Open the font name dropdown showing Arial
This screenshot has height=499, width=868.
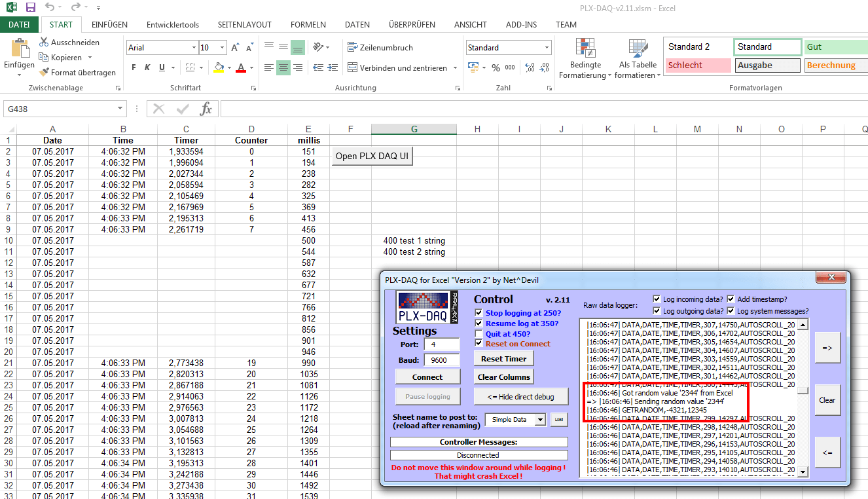194,48
